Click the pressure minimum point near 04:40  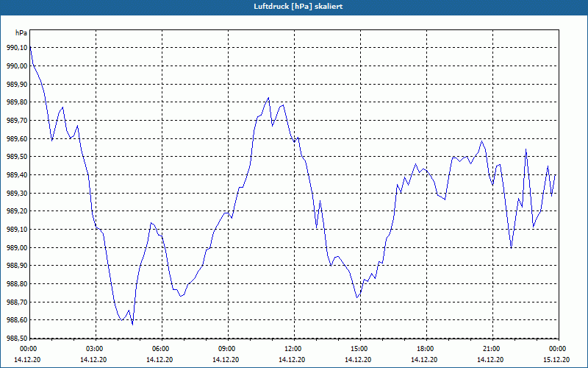point(132,325)
